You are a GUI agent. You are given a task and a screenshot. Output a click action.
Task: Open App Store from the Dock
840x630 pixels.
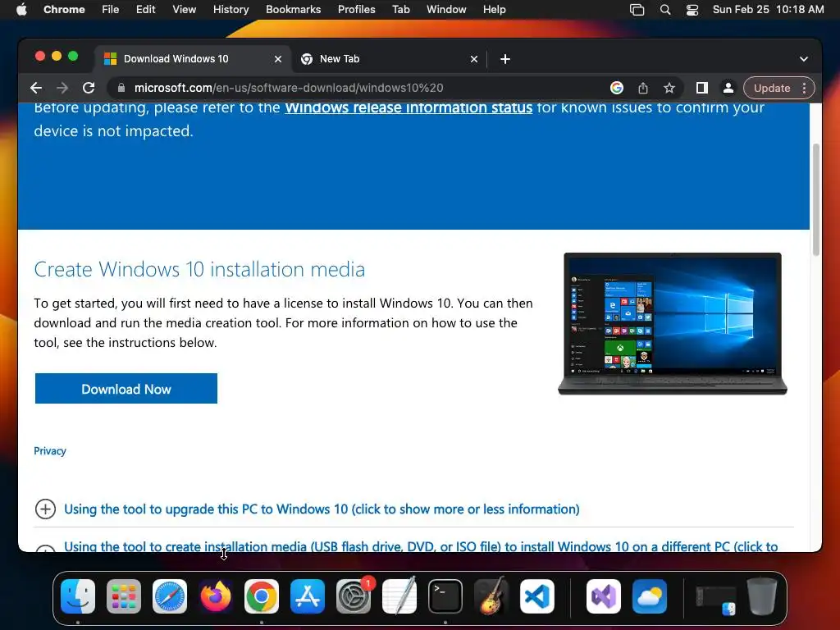308,596
